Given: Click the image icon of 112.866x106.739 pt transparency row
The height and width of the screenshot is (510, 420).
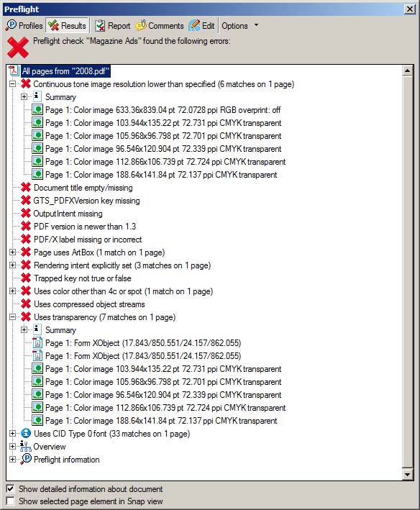Looking at the screenshot, I should click(37, 408).
